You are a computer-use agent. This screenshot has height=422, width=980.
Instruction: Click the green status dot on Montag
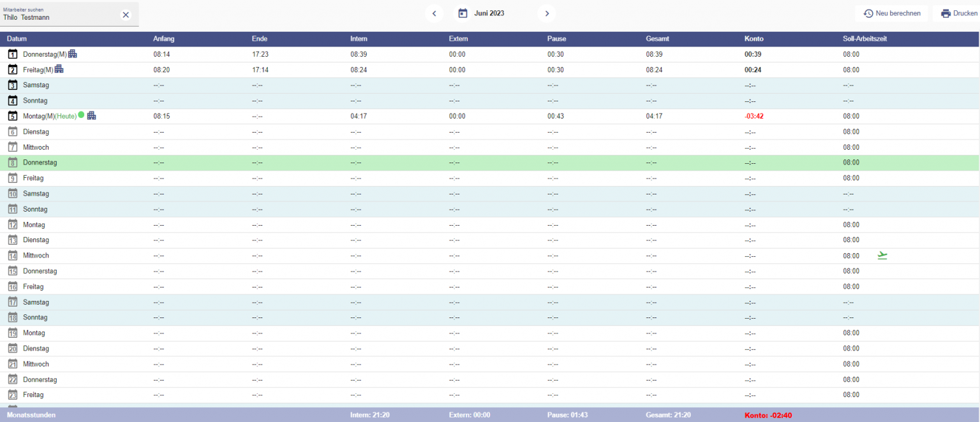(81, 115)
